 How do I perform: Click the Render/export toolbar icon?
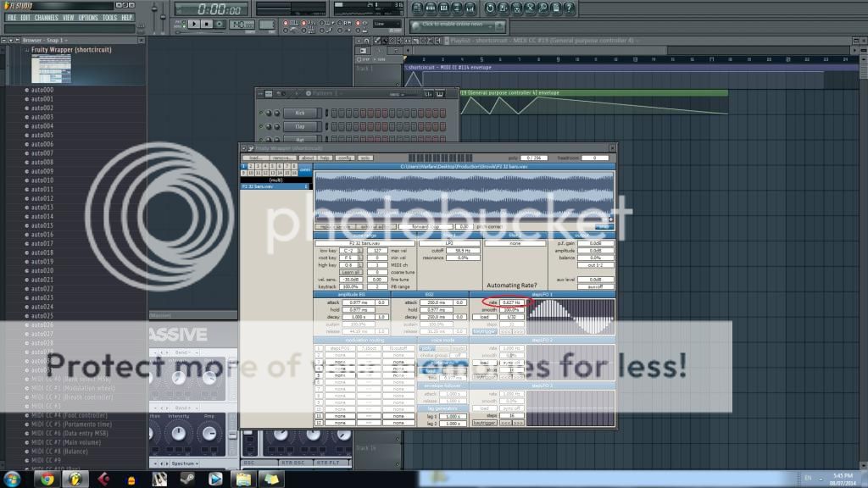(x=516, y=8)
